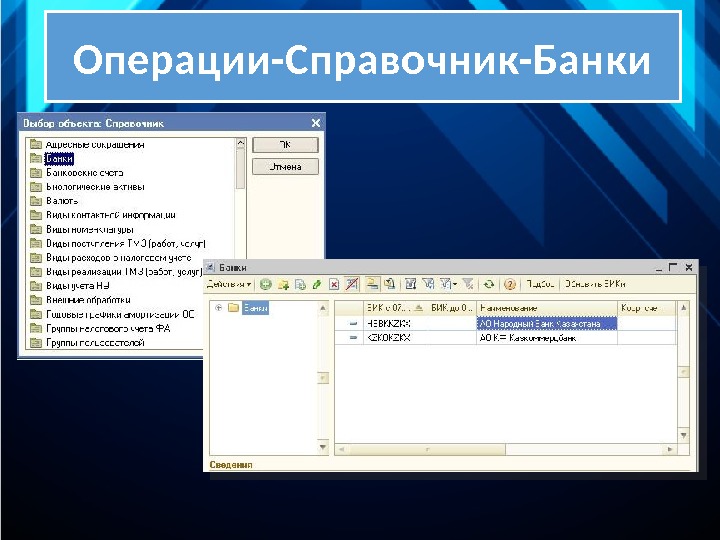The image size is (720, 540).
Task: Select Группы налогового учета ФА
Action: pyautogui.click(x=108, y=328)
